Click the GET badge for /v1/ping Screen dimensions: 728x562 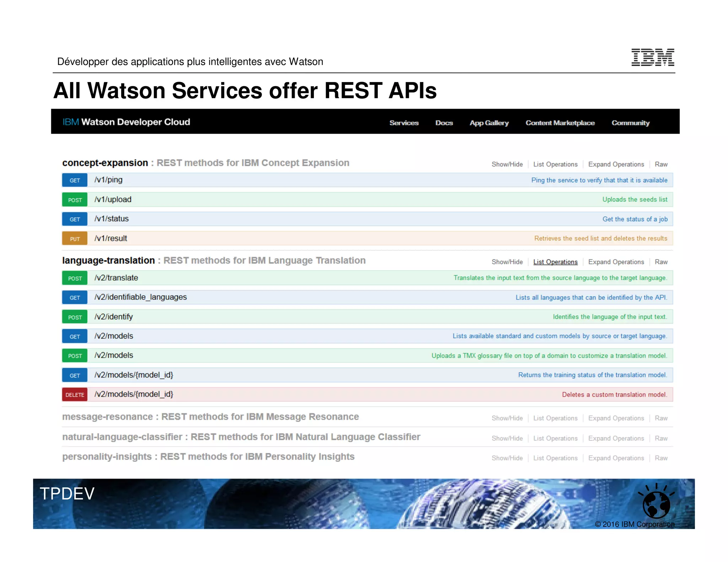(75, 180)
